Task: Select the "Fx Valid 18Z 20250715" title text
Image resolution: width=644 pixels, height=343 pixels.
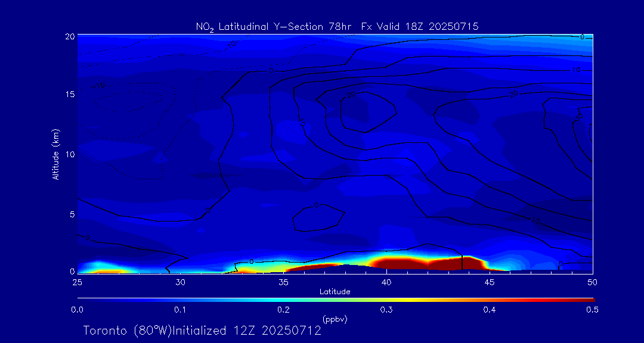Action: pyautogui.click(x=420, y=27)
